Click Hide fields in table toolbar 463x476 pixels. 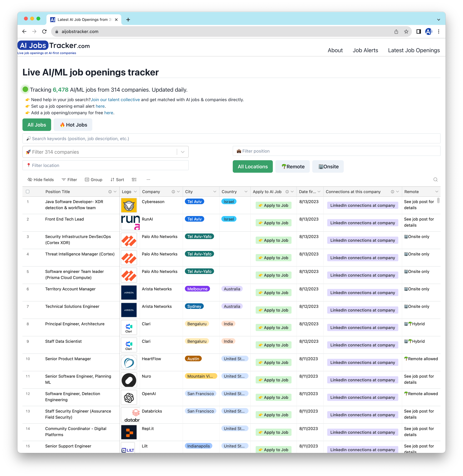pos(41,179)
